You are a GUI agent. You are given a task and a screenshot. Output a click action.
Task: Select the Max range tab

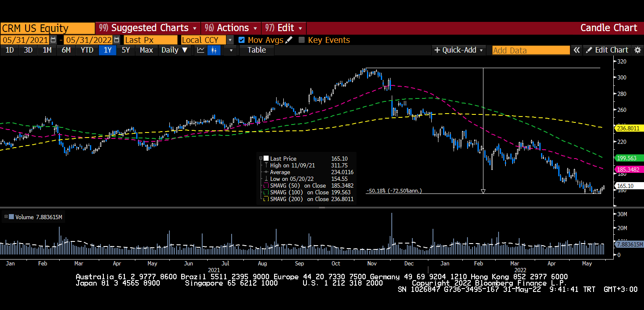146,50
